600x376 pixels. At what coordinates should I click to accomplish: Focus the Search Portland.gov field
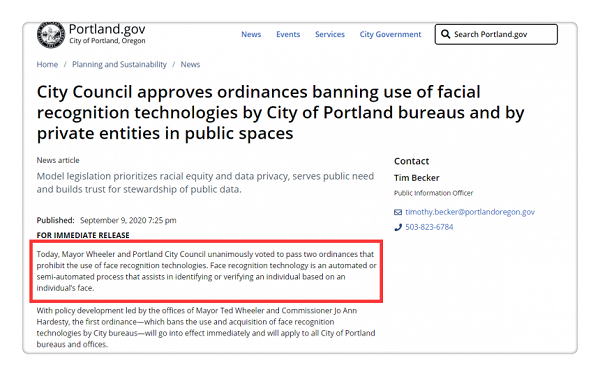coord(496,34)
